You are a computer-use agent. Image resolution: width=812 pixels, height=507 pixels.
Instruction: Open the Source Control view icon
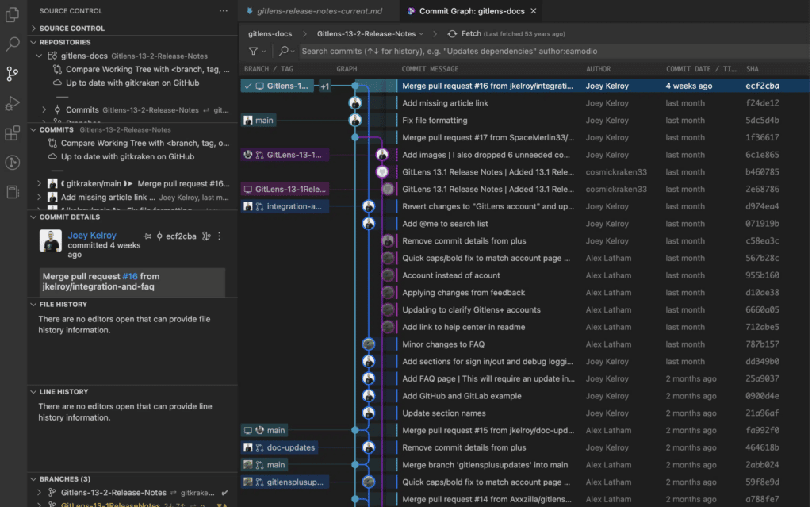coord(13,74)
